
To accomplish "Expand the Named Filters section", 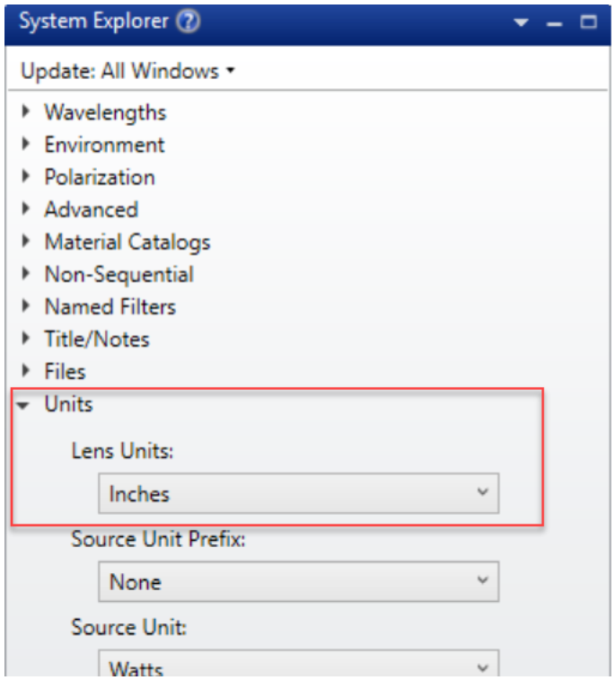I will tap(27, 306).
